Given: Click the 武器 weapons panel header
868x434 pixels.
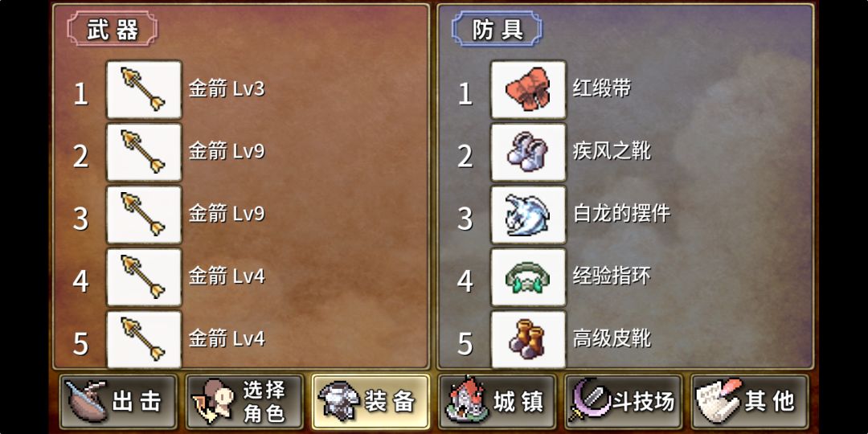Looking at the screenshot, I should pos(113,28).
